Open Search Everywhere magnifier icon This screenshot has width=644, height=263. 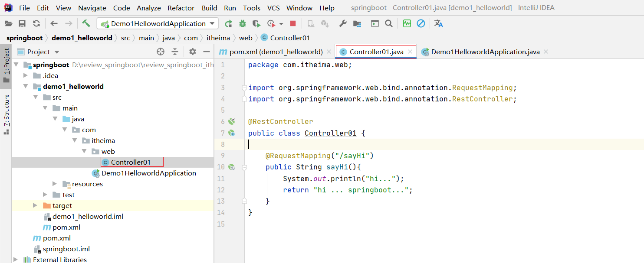389,23
